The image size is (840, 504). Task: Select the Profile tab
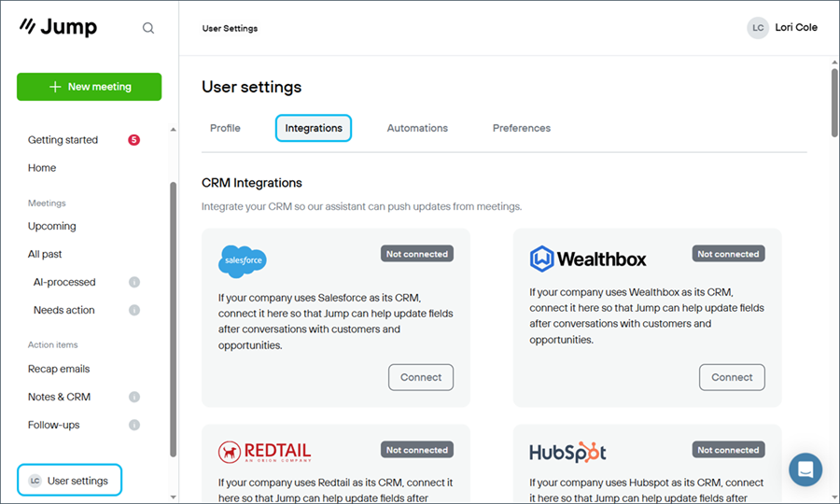tap(225, 128)
